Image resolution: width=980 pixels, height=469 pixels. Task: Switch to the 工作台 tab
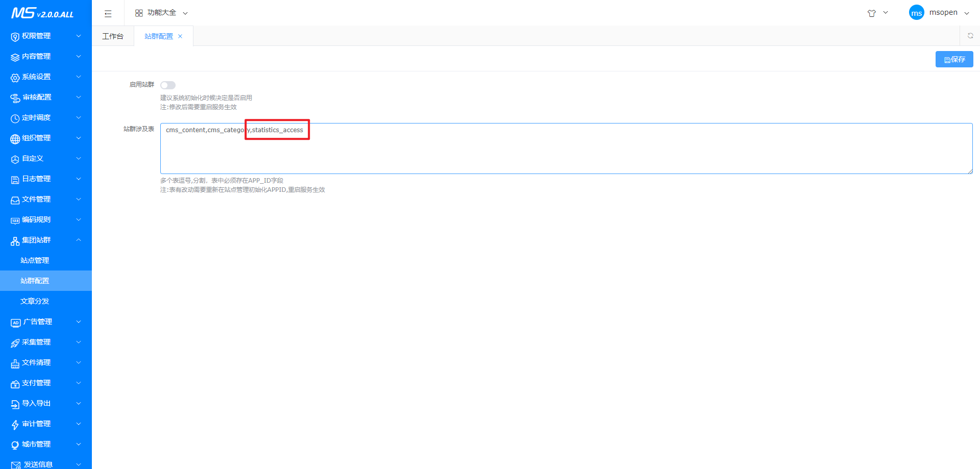coord(113,36)
